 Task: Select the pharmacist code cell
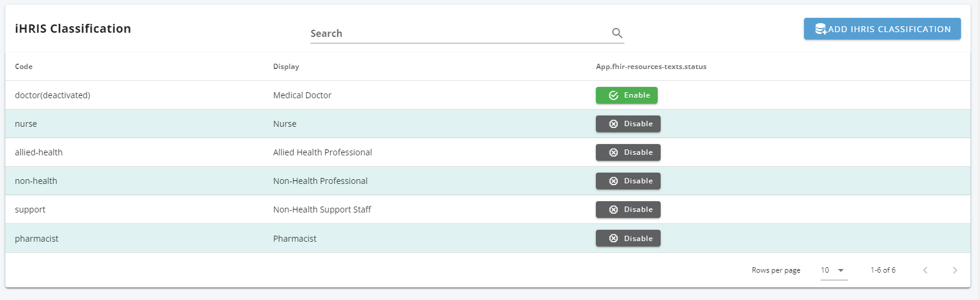click(36, 239)
